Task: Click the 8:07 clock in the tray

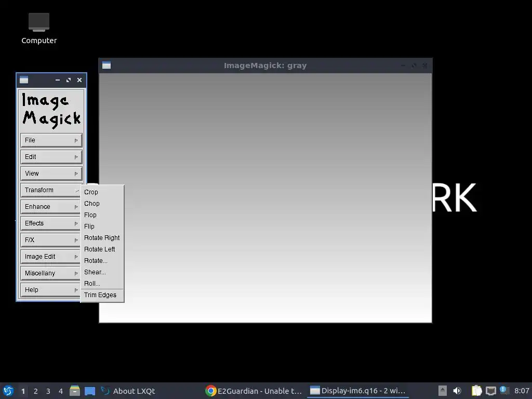Action: point(522,391)
